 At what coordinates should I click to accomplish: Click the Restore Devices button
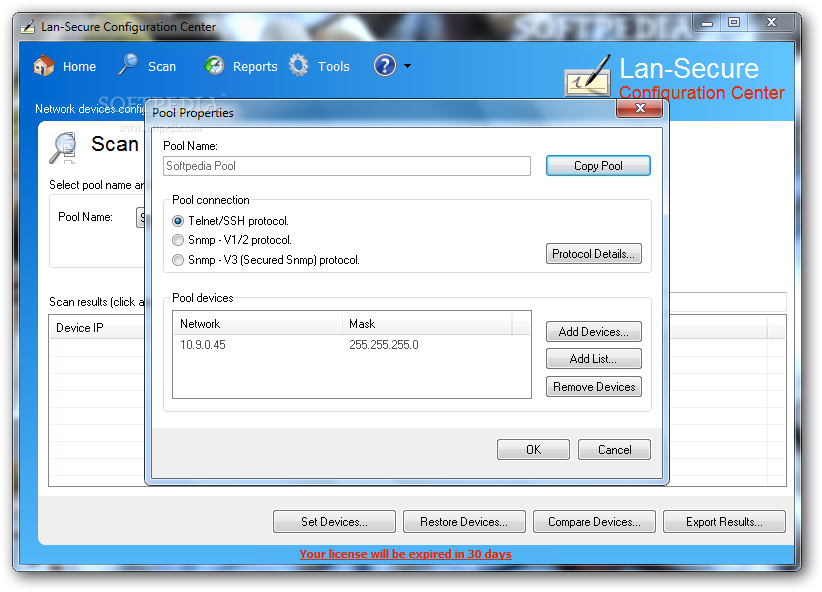click(464, 522)
